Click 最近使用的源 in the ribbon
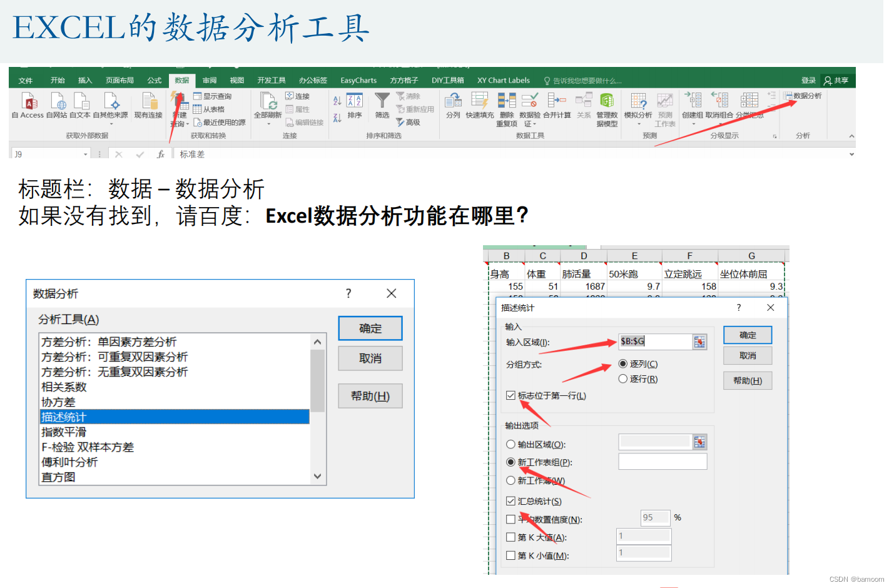 [220, 123]
